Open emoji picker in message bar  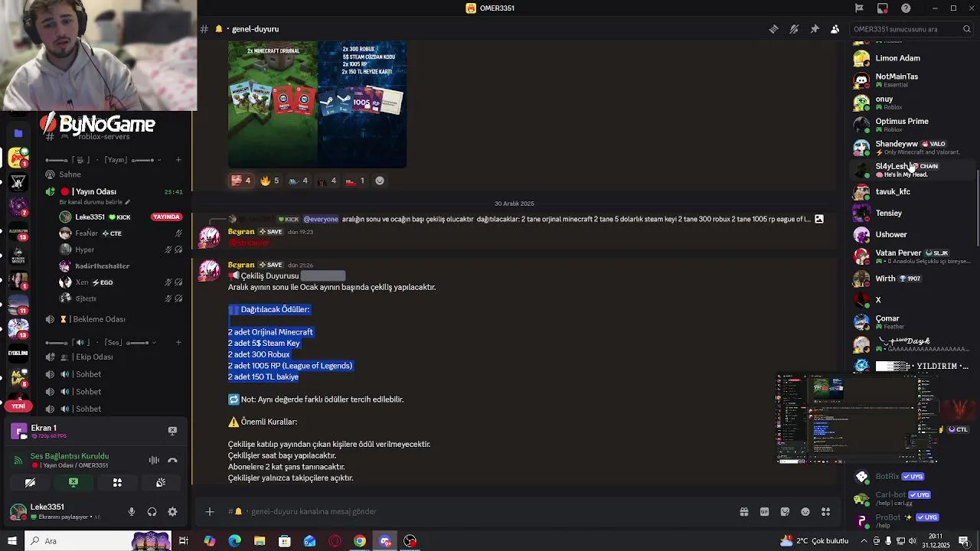805,511
